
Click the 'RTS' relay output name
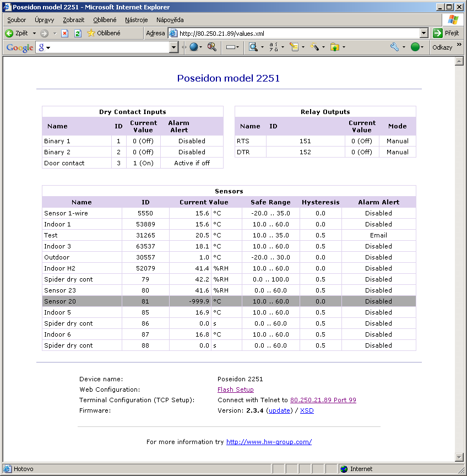pyautogui.click(x=243, y=141)
